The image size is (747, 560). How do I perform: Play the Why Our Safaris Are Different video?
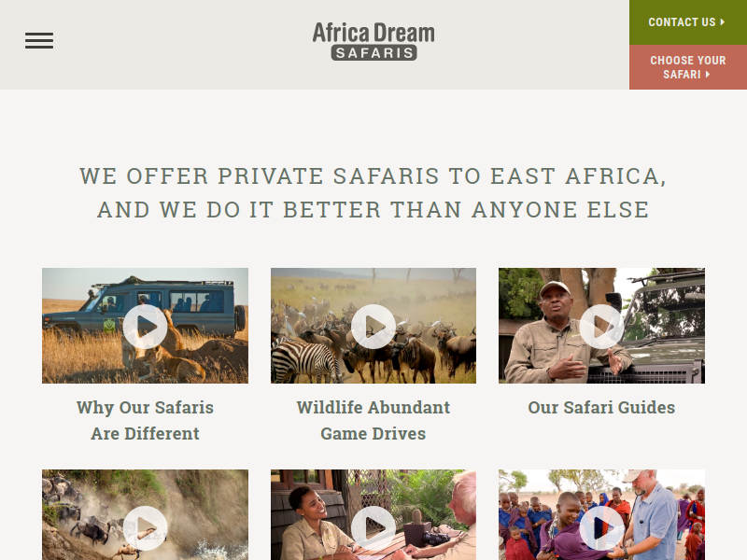145,327
